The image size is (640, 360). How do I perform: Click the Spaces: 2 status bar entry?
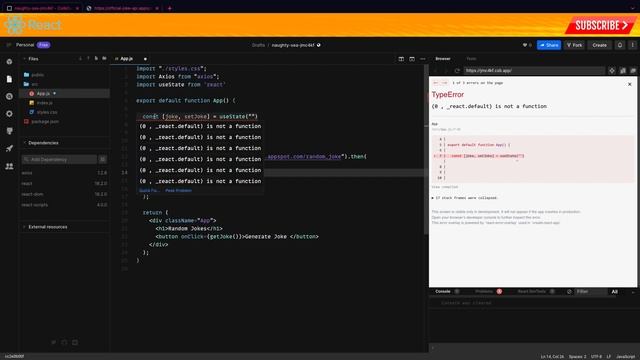[578, 357]
